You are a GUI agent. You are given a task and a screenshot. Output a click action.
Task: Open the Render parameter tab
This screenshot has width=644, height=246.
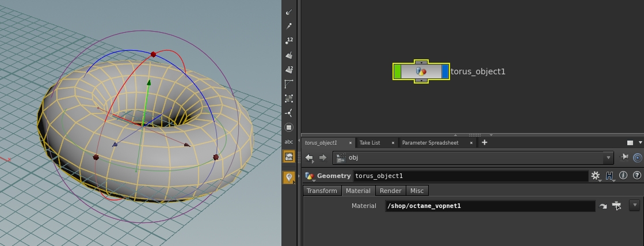tap(391, 191)
